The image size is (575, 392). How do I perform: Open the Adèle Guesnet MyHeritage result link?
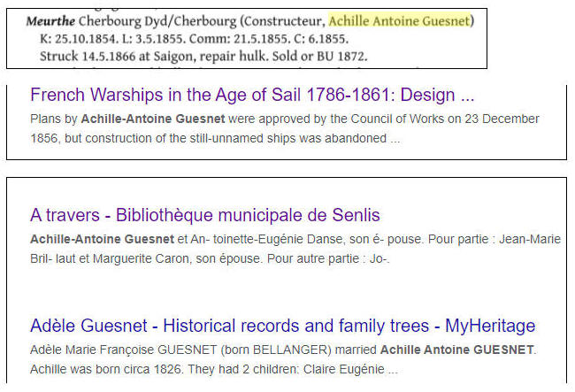click(x=282, y=326)
